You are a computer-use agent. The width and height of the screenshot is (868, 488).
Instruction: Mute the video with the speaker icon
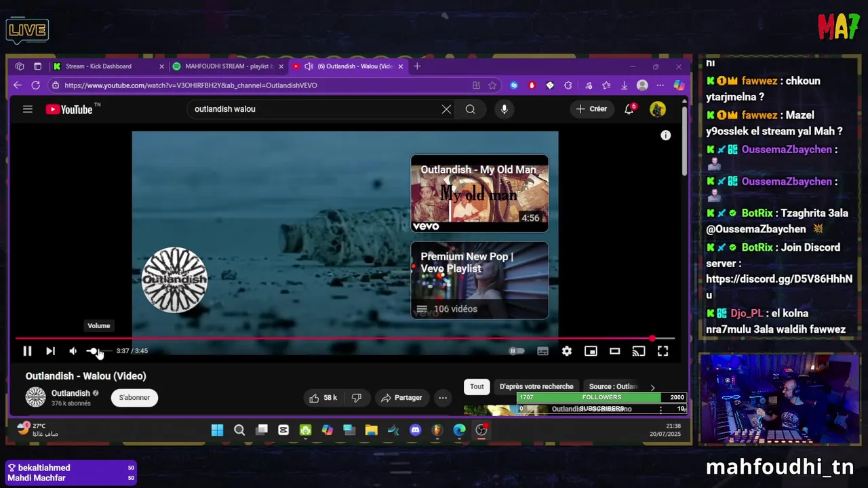pyautogui.click(x=73, y=351)
